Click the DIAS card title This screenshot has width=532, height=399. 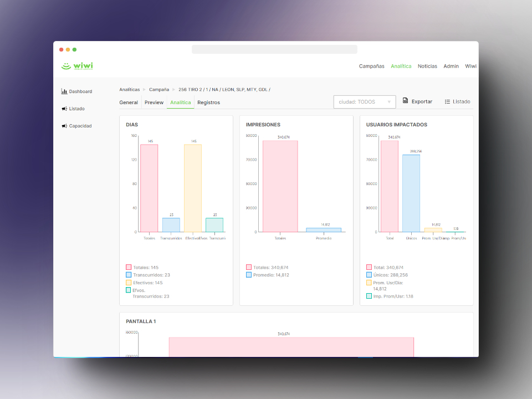[x=132, y=125]
